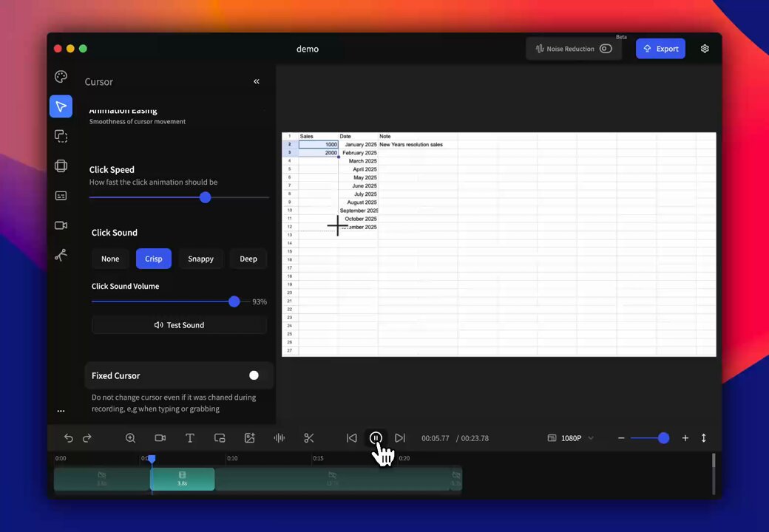The height and width of the screenshot is (532, 769).
Task: Toggle the Noise Reduction switch
Action: (x=606, y=49)
